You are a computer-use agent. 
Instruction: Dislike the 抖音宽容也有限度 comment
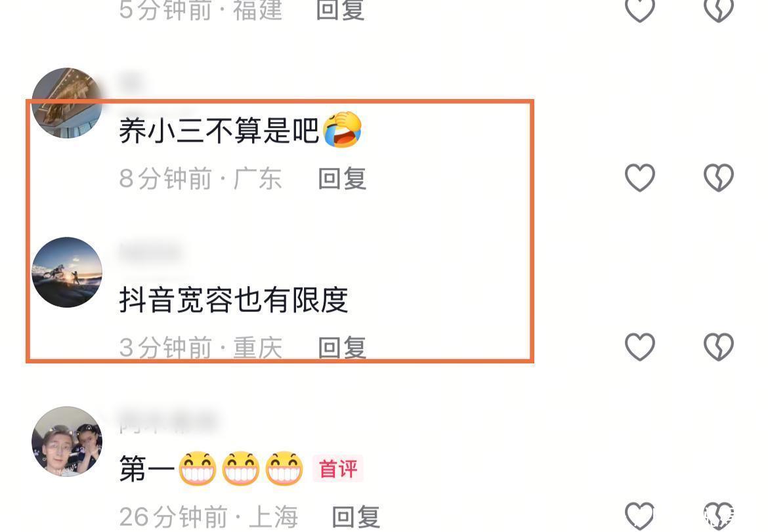(x=719, y=346)
